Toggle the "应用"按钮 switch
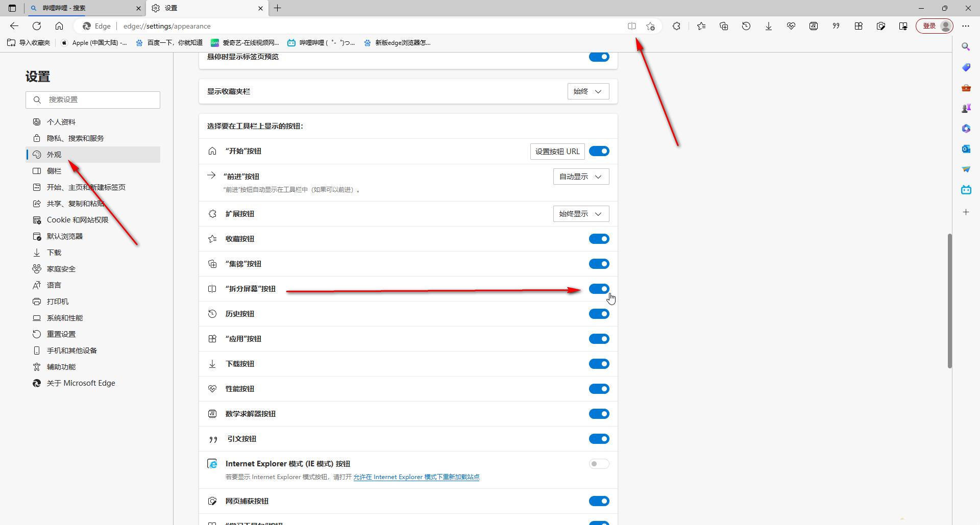The height and width of the screenshot is (525, 980). click(599, 339)
